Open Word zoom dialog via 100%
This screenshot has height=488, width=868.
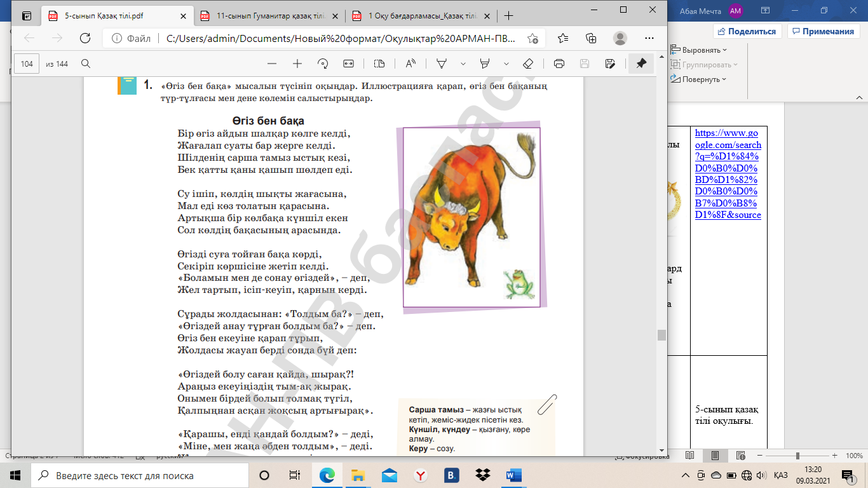(x=853, y=456)
